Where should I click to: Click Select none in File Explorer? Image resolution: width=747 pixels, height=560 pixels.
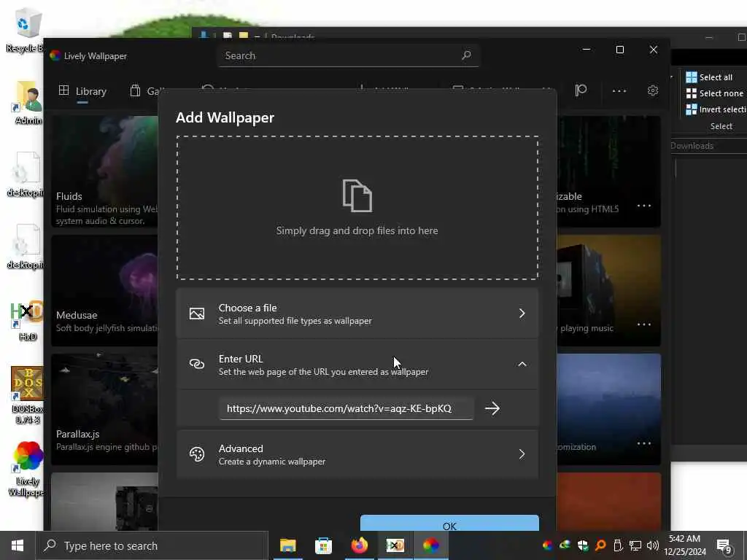click(715, 93)
